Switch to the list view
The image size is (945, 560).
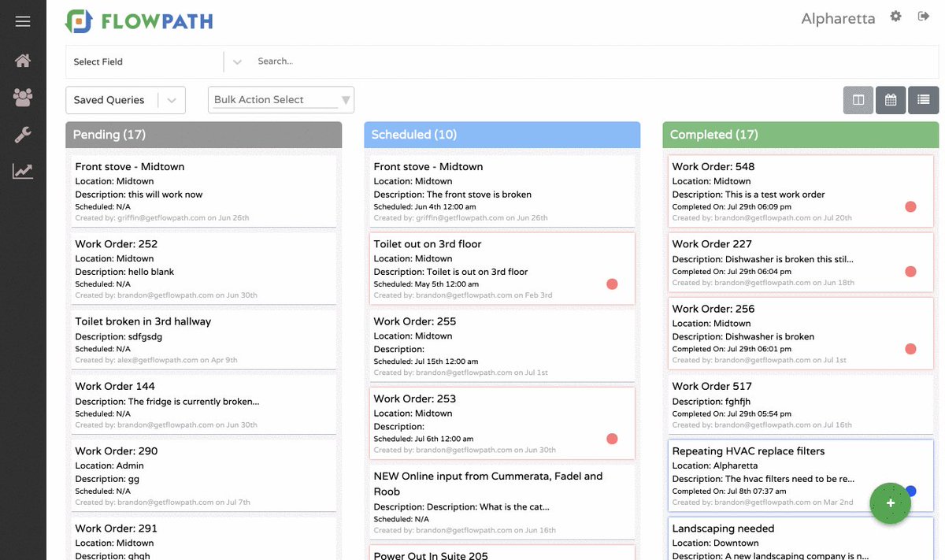(923, 100)
